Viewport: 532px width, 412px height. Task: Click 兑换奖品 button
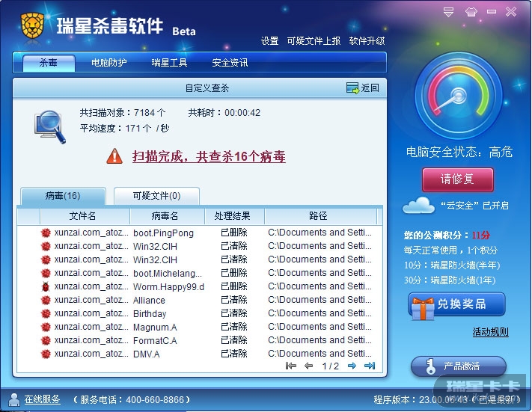click(457, 304)
